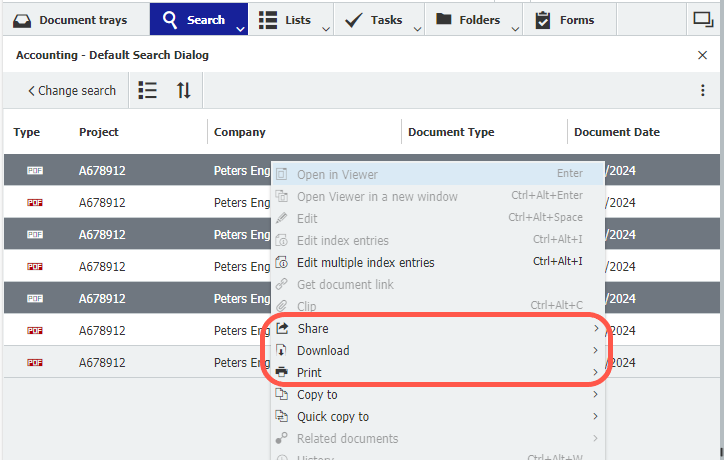724x460 pixels.
Task: Open the three-dot options menu
Action: (x=703, y=90)
